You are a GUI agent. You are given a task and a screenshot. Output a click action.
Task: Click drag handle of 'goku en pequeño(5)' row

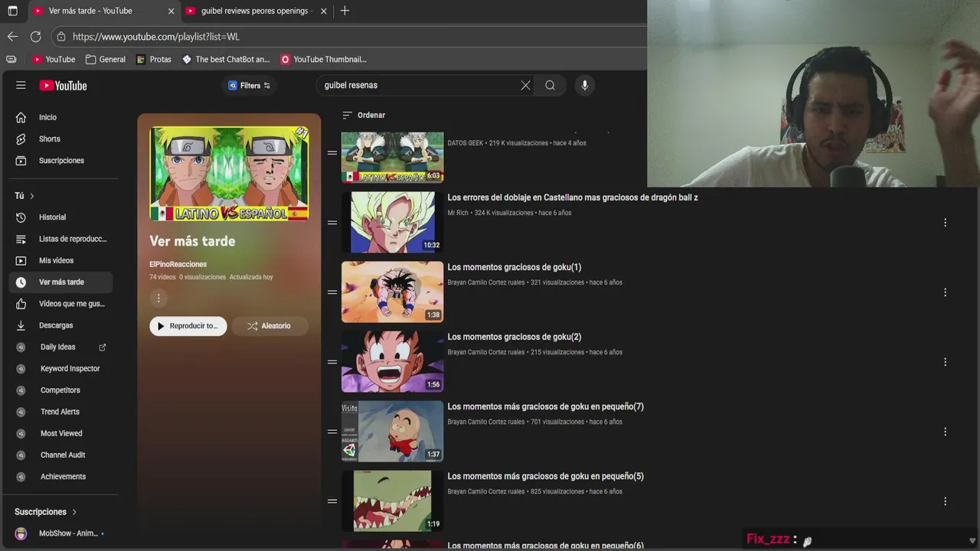tap(332, 501)
